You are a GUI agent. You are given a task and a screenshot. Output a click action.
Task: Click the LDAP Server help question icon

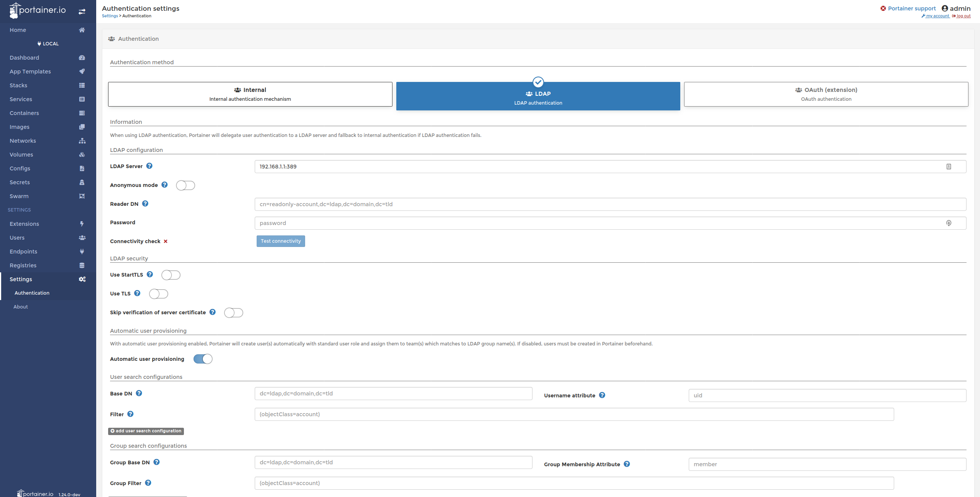(149, 166)
